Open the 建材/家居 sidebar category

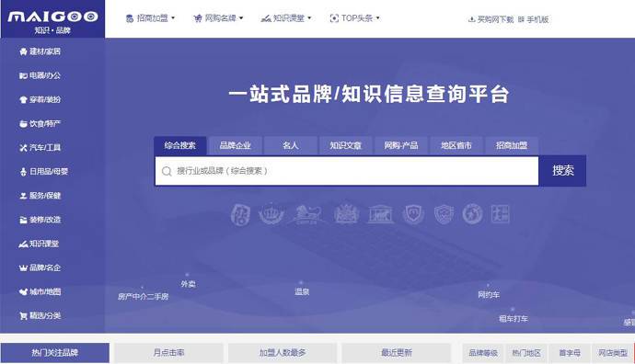tap(40, 51)
